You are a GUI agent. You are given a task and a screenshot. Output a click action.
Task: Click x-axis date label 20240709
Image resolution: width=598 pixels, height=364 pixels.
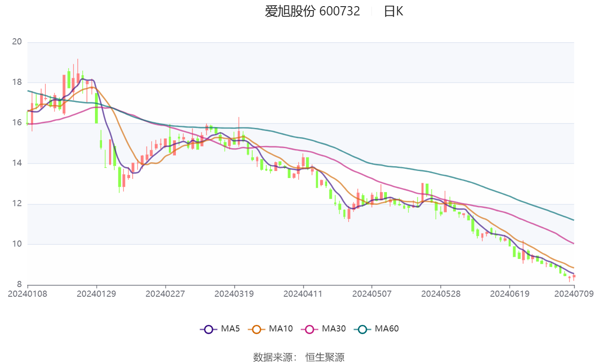574,294
